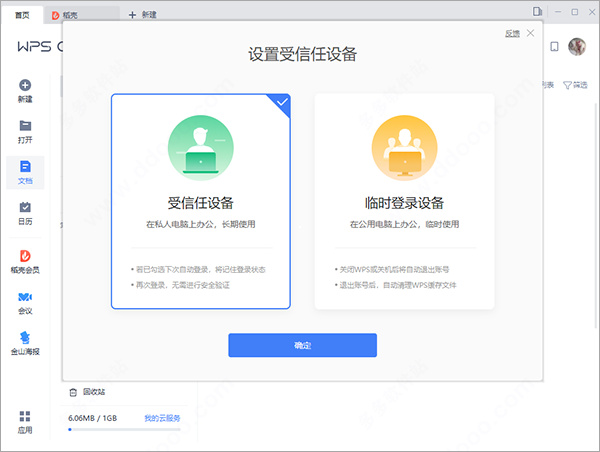Maximize the WPS window

(575, 12)
